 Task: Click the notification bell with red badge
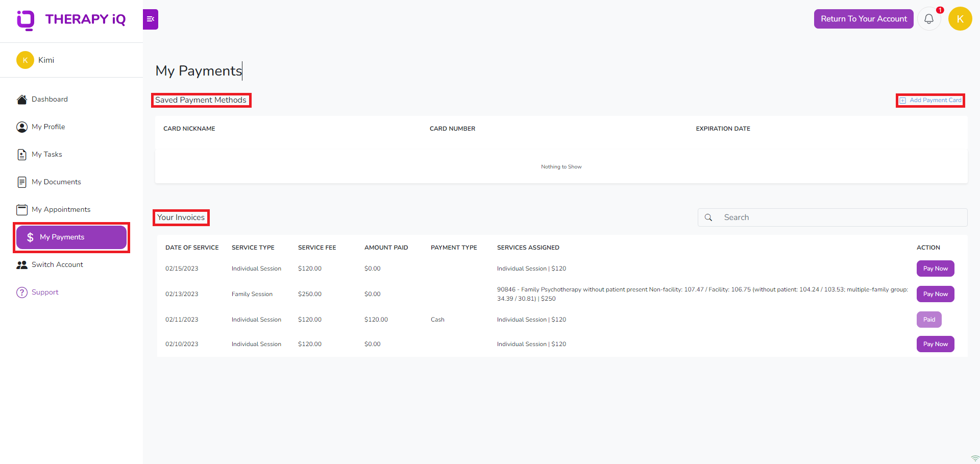[929, 18]
